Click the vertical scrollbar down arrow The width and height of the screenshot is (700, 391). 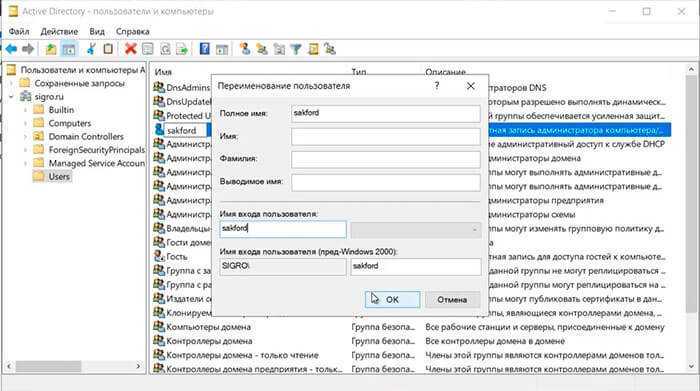point(692,367)
